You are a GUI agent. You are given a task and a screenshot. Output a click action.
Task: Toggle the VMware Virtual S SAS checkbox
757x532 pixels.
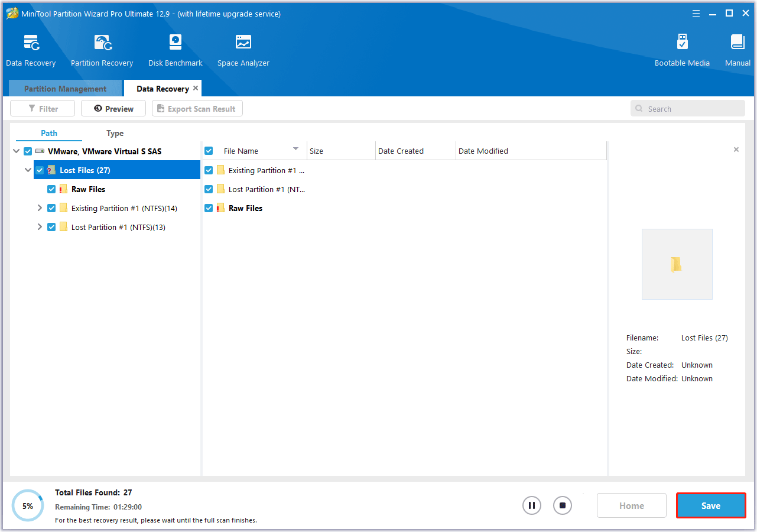(x=28, y=151)
